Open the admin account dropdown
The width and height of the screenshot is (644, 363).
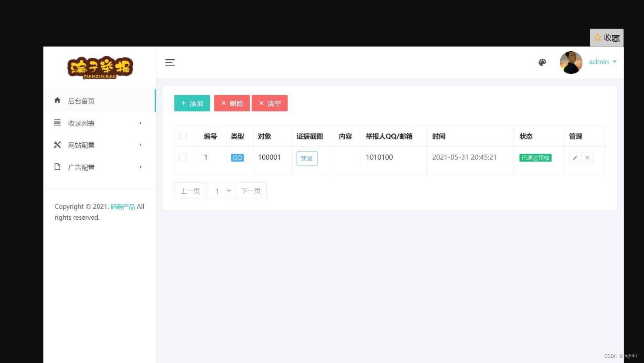602,62
